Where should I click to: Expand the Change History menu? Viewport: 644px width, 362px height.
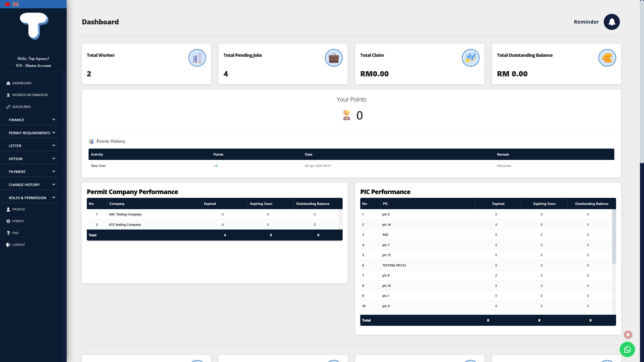30,185
